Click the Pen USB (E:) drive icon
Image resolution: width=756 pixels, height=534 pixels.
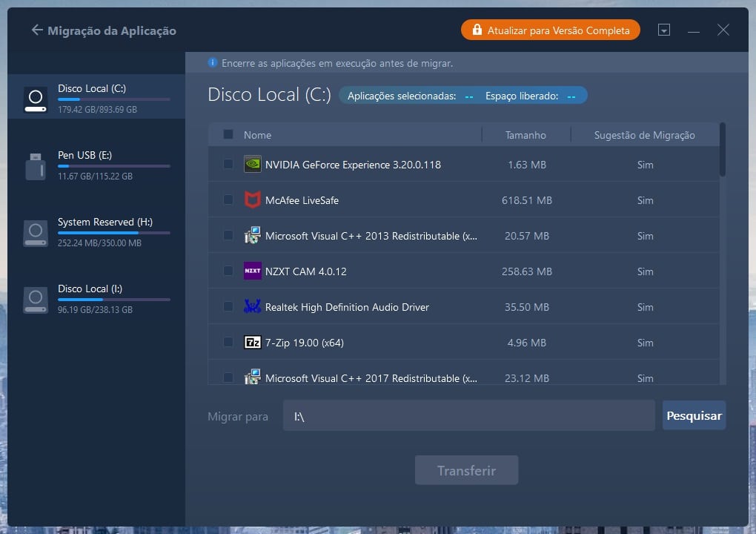pos(35,166)
